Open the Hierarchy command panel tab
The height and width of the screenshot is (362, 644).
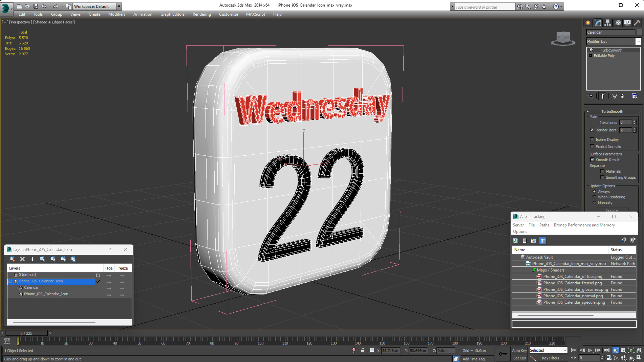coord(607,23)
